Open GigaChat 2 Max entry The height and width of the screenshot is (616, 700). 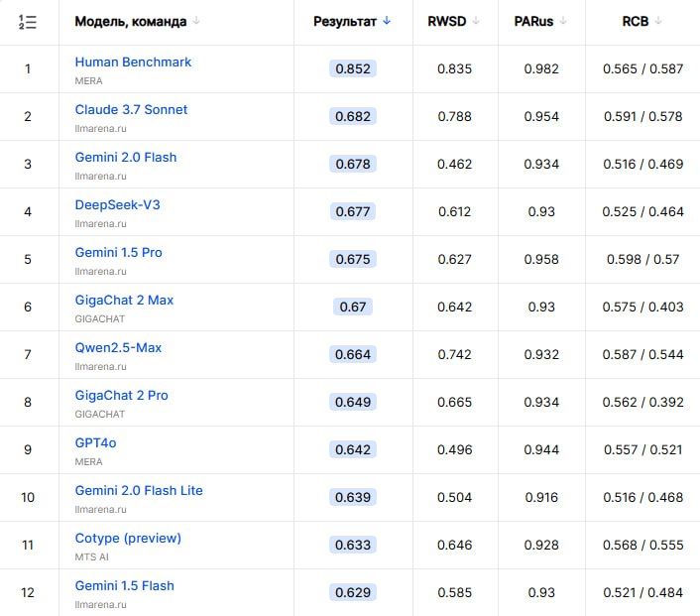124,301
